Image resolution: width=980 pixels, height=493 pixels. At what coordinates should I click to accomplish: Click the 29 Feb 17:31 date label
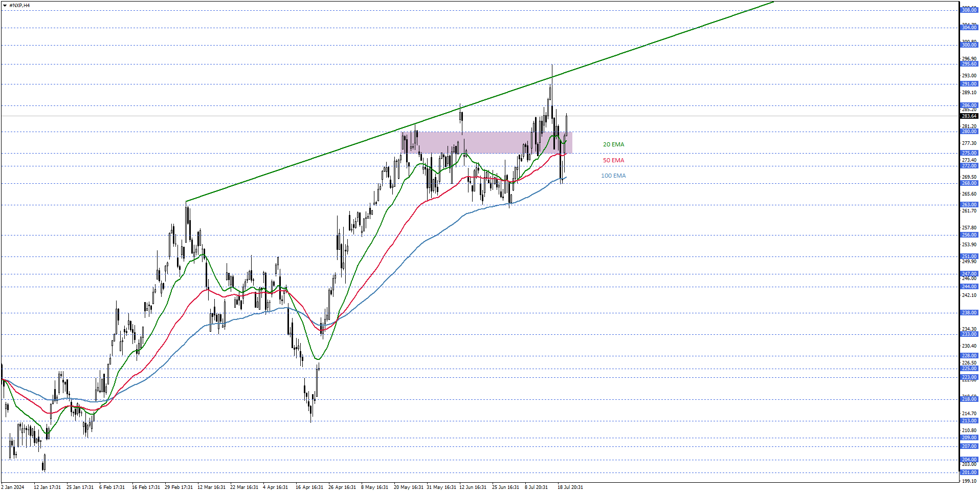click(179, 487)
